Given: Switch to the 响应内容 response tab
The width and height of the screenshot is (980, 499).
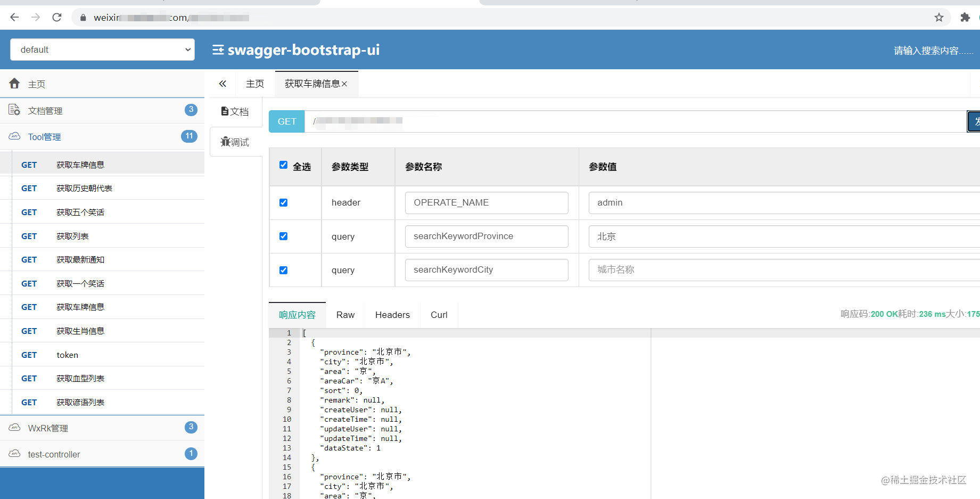Looking at the screenshot, I should 297,315.
